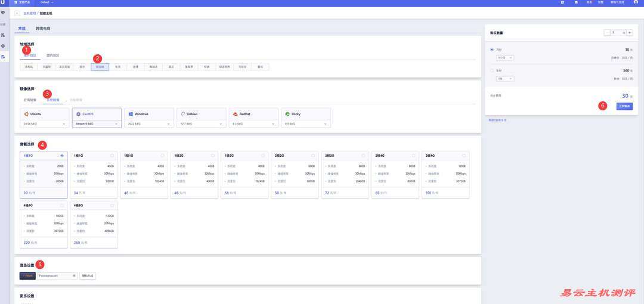
Task: Select the 360元 yearly payment radio button
Action: [491, 70]
